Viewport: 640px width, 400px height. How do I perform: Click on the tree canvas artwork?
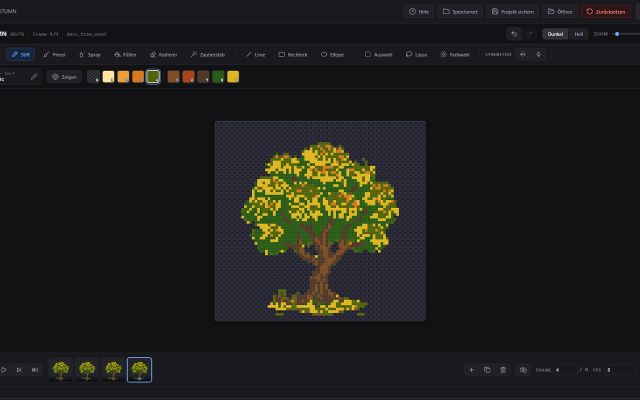[x=320, y=221]
